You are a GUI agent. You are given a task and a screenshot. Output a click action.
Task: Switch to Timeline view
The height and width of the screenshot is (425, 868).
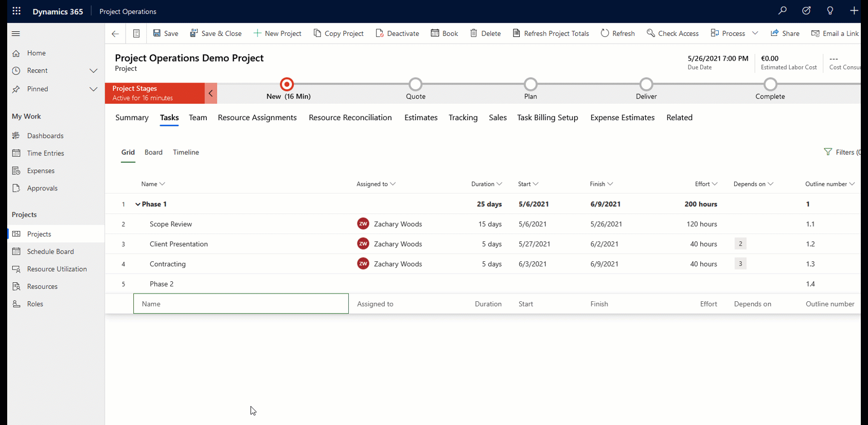point(186,152)
